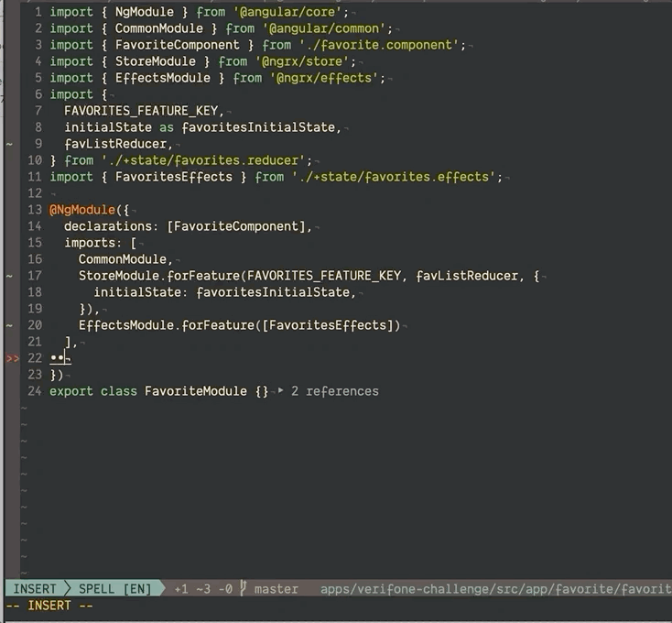The image size is (672, 623).
Task: Click the SPELL [EN] status segment
Action: tap(114, 589)
